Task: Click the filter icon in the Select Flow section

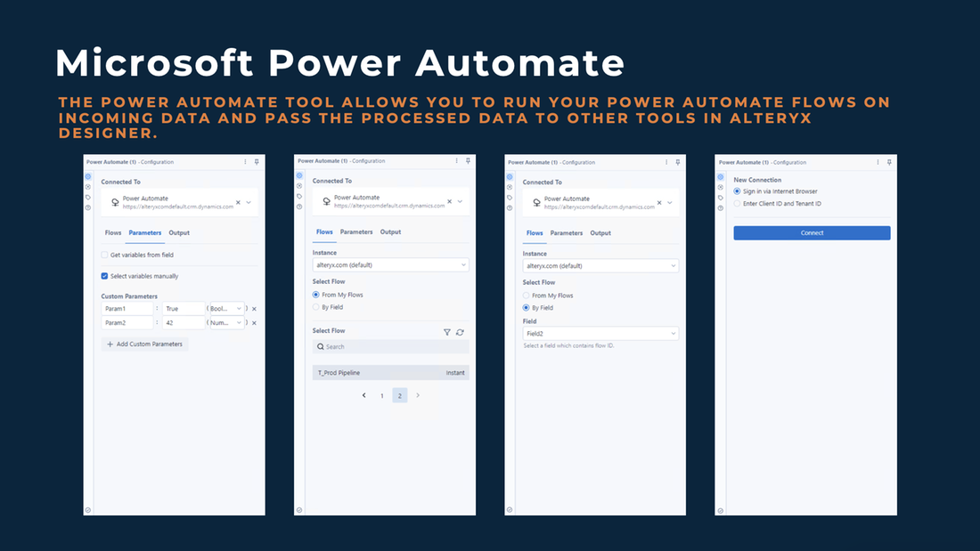Action: [x=446, y=332]
